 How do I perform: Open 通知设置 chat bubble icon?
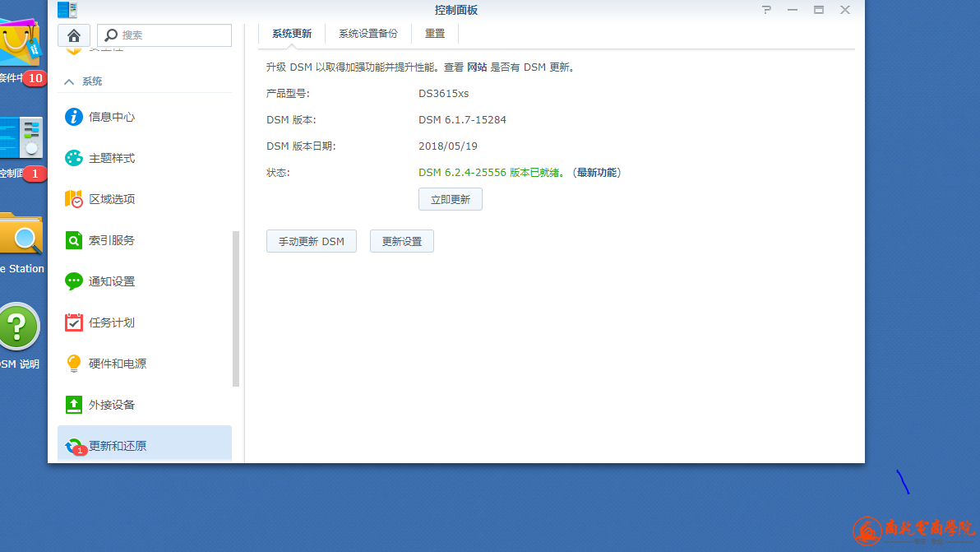[74, 281]
